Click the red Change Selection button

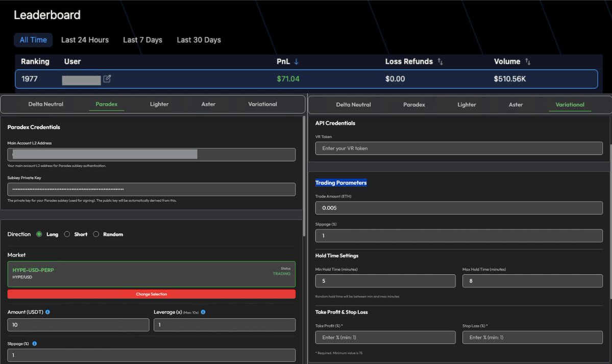[x=152, y=294]
